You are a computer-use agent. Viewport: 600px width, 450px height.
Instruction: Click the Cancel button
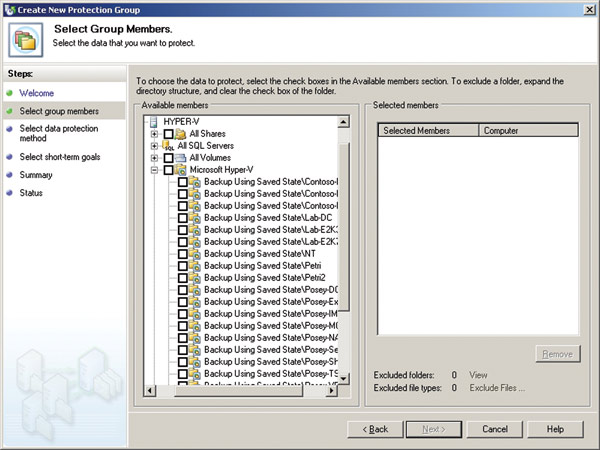495,429
